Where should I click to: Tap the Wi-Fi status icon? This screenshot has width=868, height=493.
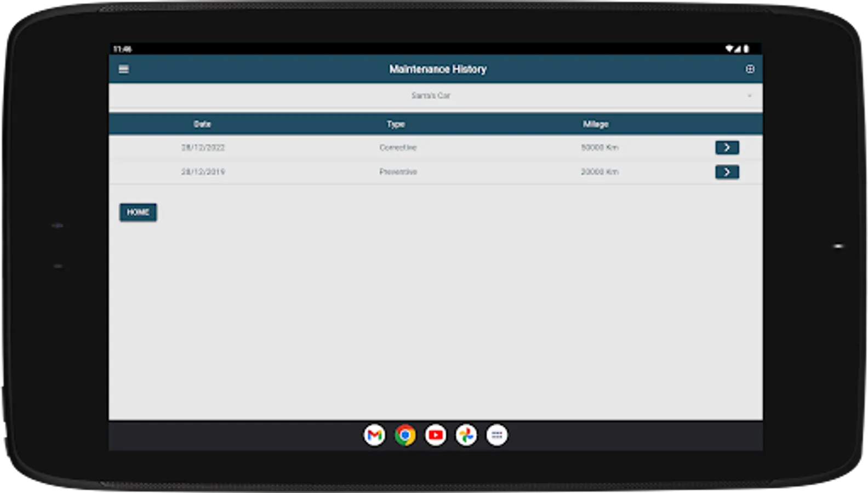(x=729, y=49)
